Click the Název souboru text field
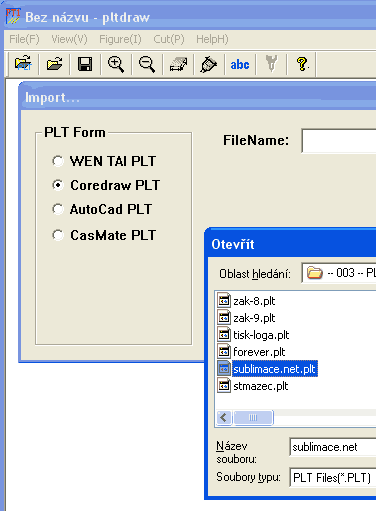376x511 pixels. pos(333,447)
